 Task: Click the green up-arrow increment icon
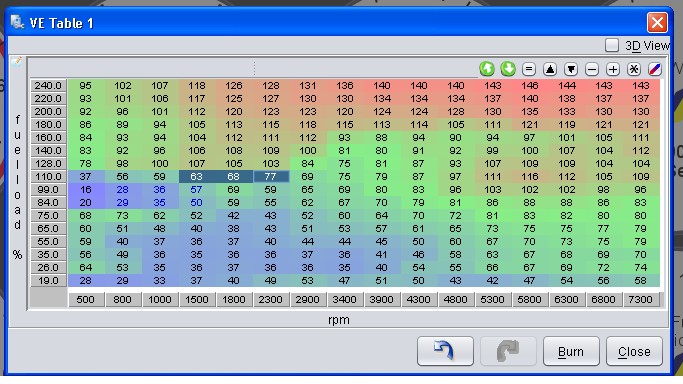(487, 69)
